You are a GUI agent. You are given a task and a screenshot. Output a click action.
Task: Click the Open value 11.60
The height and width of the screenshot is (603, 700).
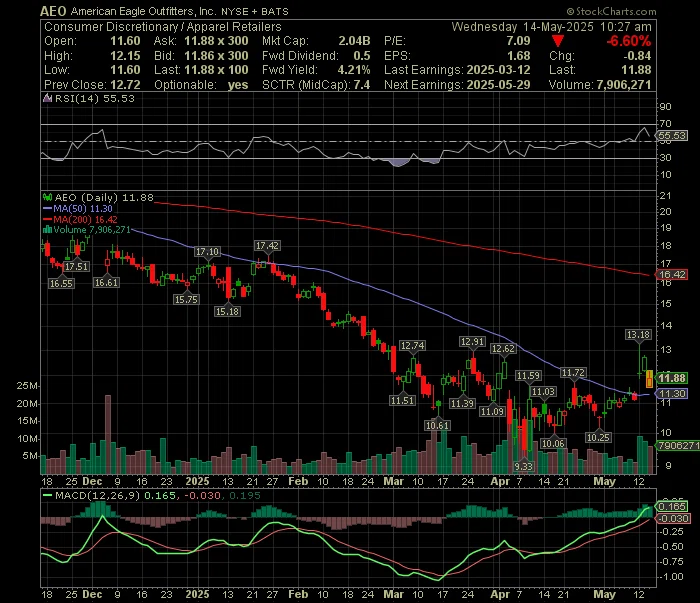coord(125,41)
